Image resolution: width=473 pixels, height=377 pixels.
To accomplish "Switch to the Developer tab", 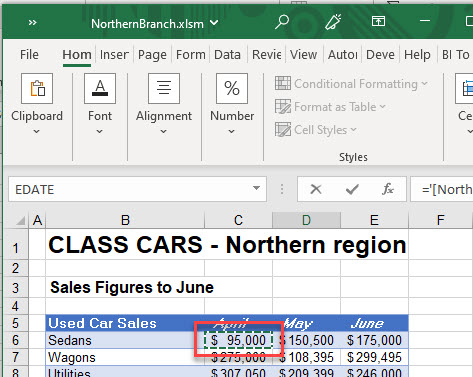I will coord(380,54).
